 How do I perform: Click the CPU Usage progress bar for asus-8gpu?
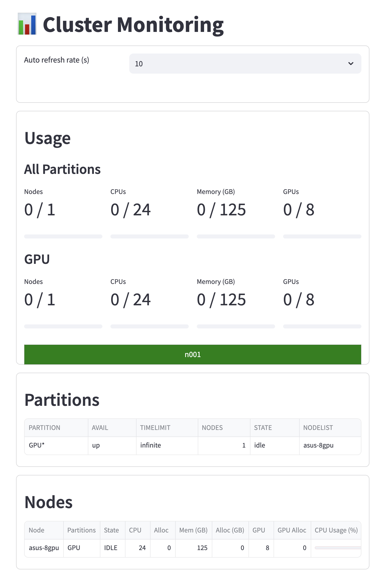pos(338,548)
